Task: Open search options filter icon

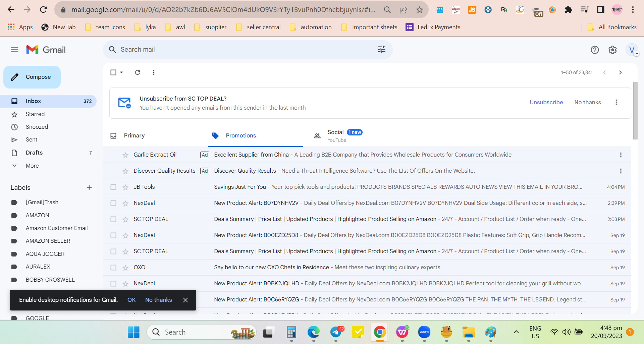Action: click(382, 50)
